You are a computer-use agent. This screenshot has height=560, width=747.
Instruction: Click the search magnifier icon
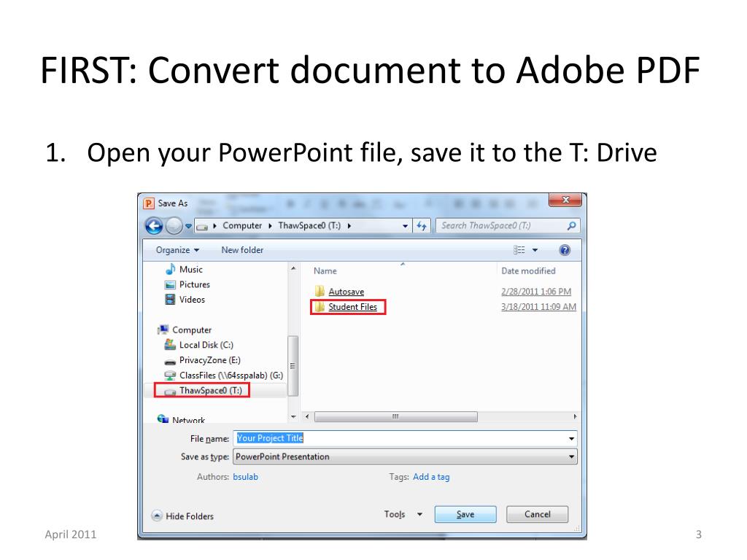coord(571,226)
